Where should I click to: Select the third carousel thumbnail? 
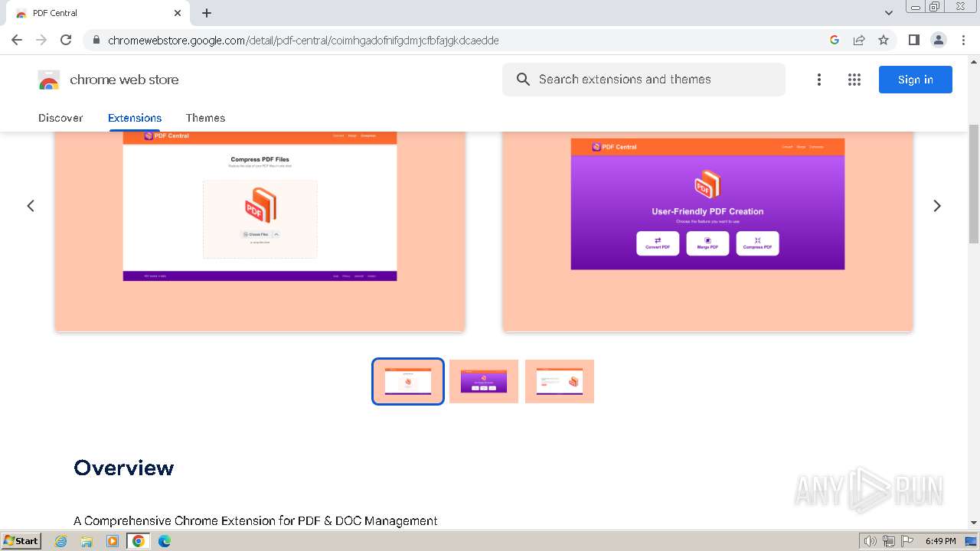[560, 381]
